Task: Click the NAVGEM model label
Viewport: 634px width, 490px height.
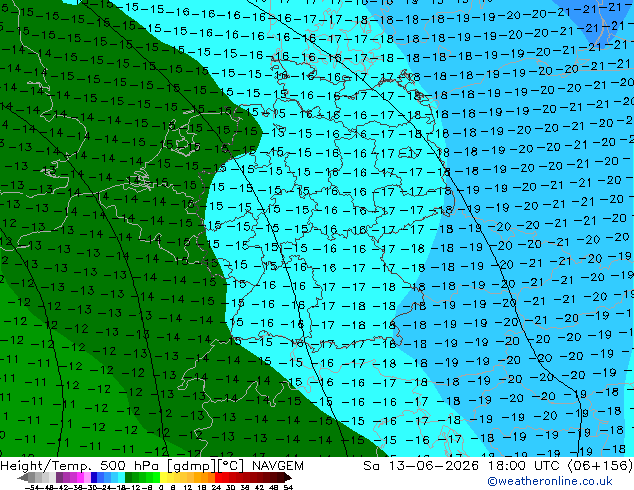Action: (278, 466)
